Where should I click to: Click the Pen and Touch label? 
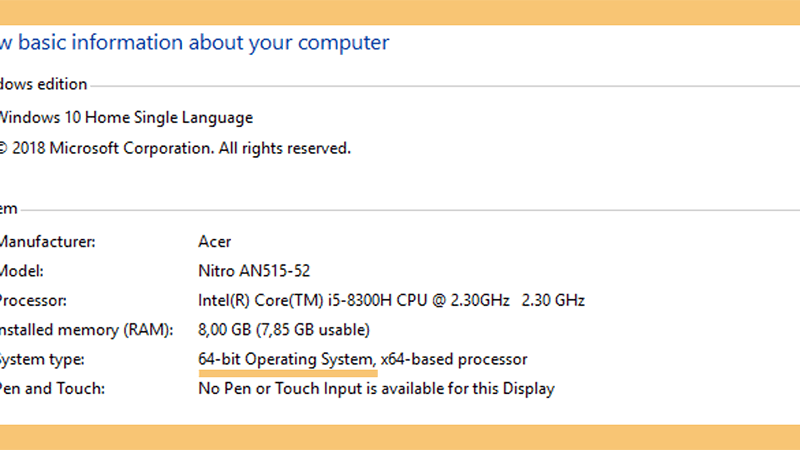52,389
